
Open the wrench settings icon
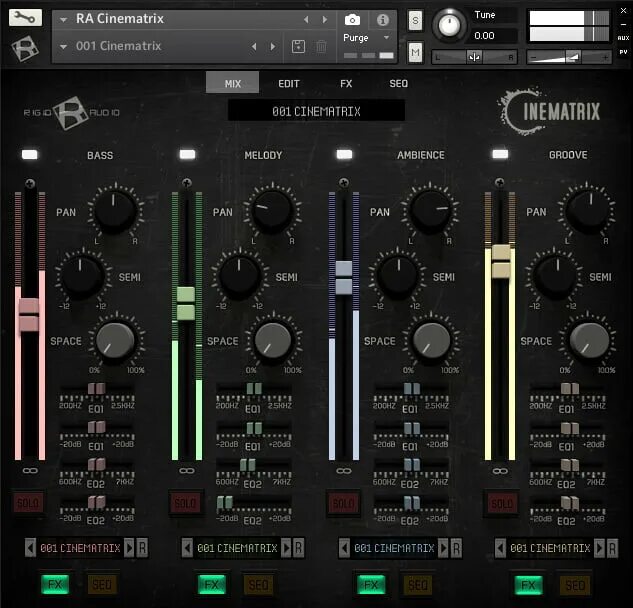click(25, 17)
